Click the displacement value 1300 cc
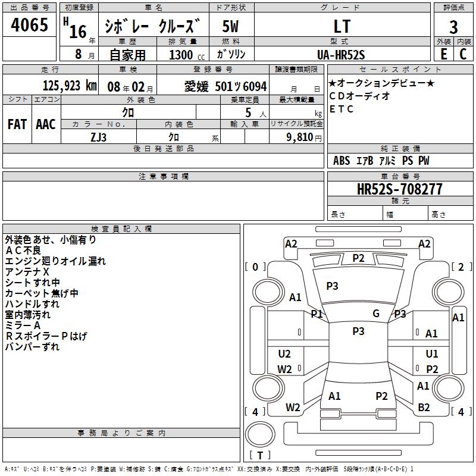The height and width of the screenshot is (476, 476). click(187, 55)
